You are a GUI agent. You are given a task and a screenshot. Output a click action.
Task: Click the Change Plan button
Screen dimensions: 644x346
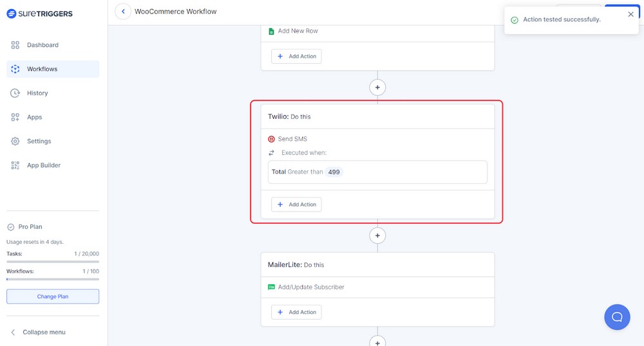pyautogui.click(x=53, y=296)
